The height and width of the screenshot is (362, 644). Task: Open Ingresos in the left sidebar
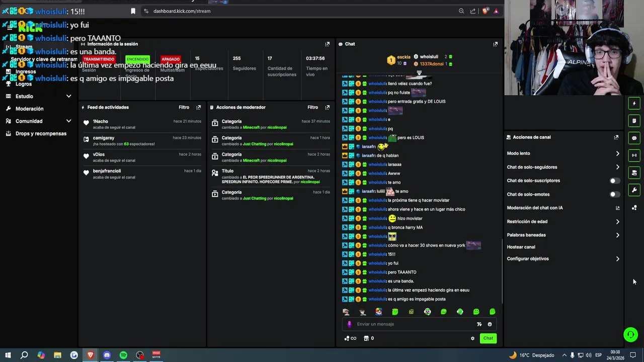pyautogui.click(x=25, y=72)
